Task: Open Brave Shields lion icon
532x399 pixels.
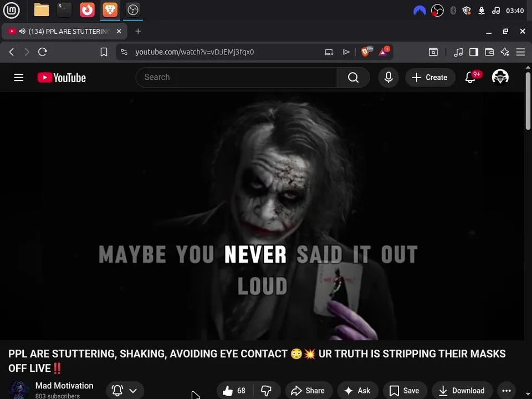Action: click(366, 52)
